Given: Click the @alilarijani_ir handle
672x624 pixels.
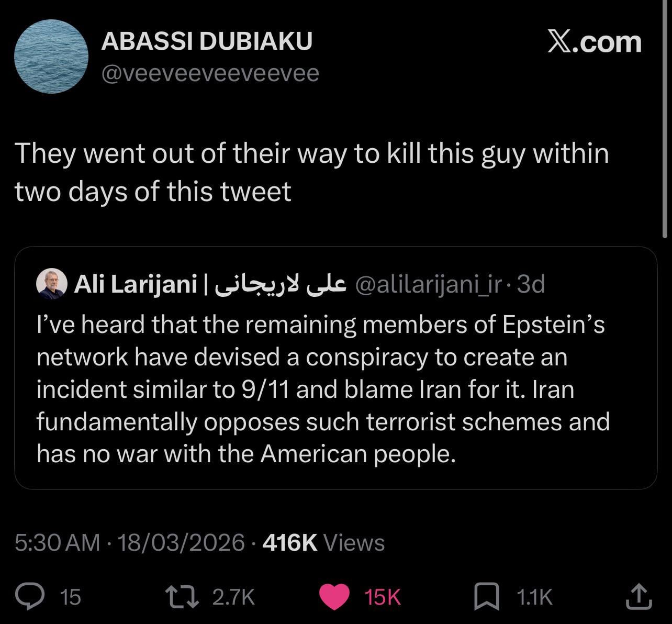Looking at the screenshot, I should click(428, 284).
